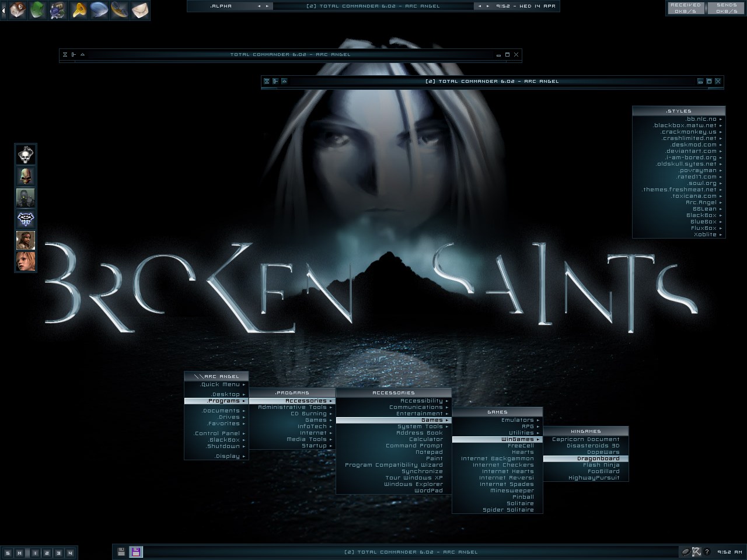
Task: Launch Dragonboard in WinGames menu
Action: [x=585, y=459]
